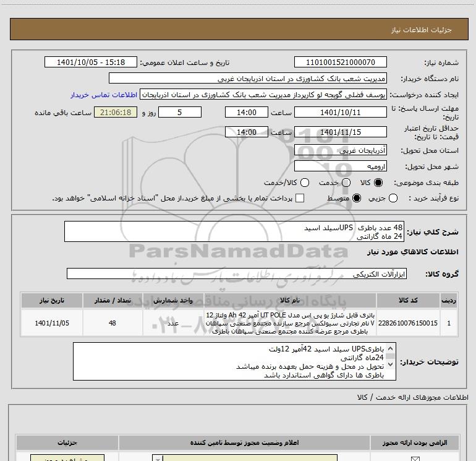Select the خدمت radio button
The width and height of the screenshot is (476, 461).
pos(346,183)
